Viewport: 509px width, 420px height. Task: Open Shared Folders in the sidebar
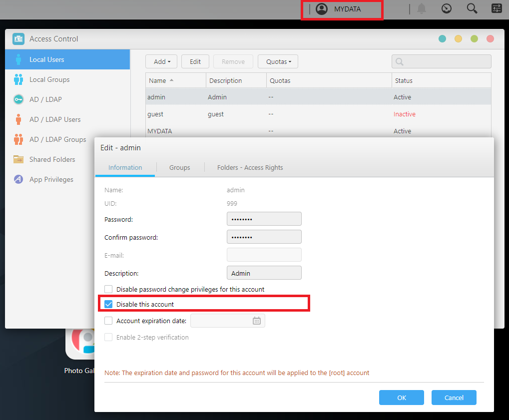(x=52, y=159)
